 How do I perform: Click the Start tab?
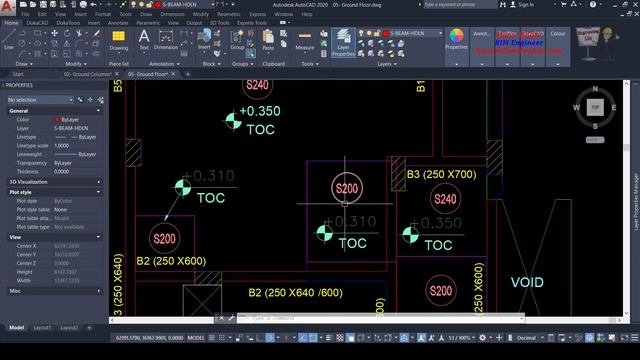click(18, 74)
